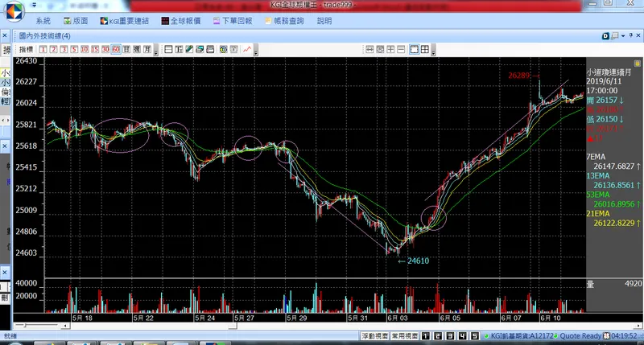Open the 下單回報 menu
The image size is (644, 345).
click(233, 21)
